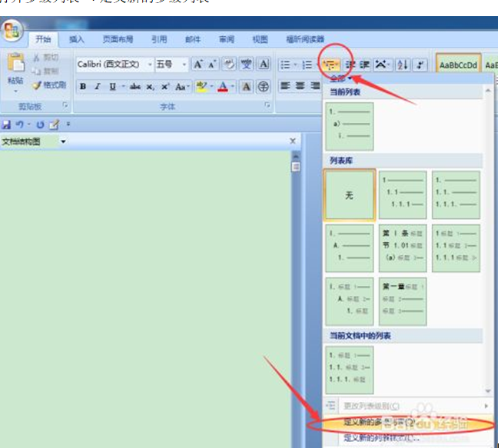Select the AaBbCcDd Normal style
The image size is (501, 448).
[x=458, y=65]
